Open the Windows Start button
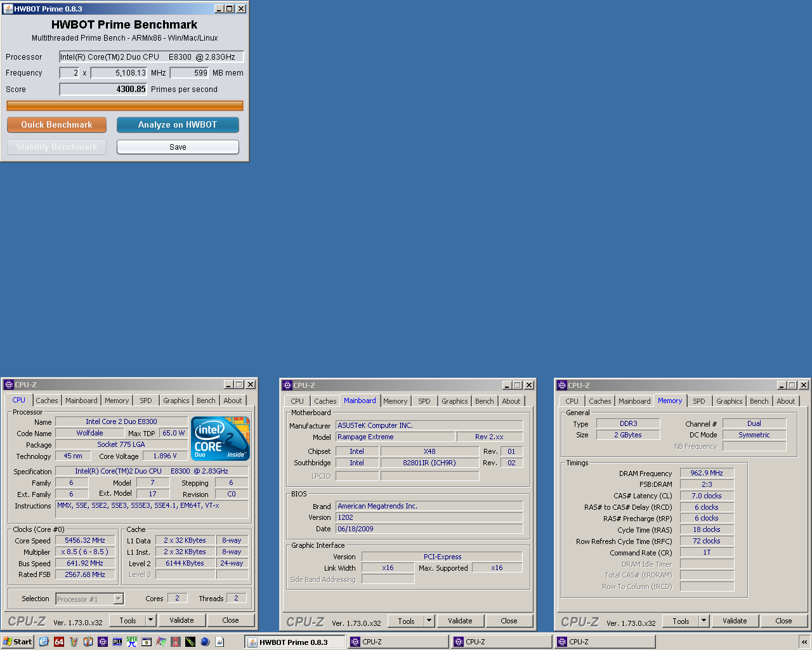 point(18,642)
